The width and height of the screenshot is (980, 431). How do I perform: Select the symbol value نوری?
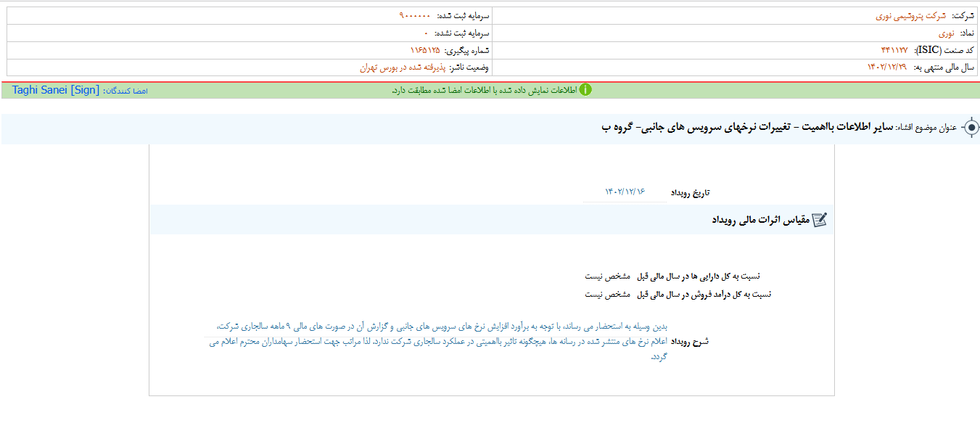(947, 33)
